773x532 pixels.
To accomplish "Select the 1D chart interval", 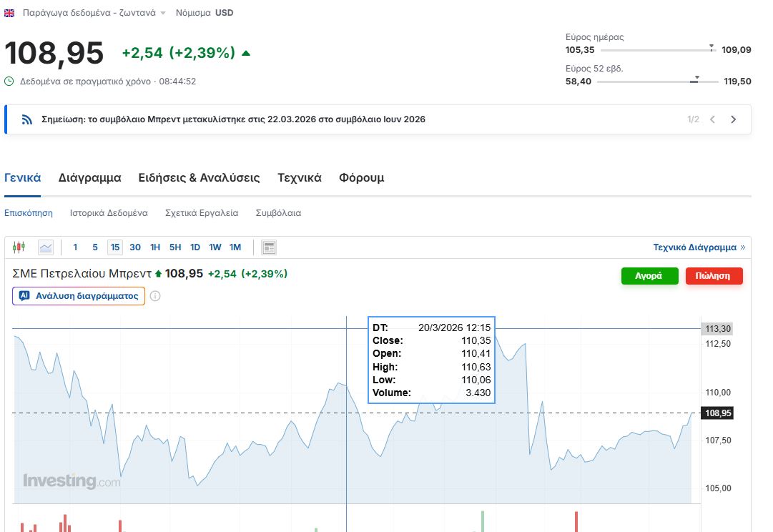I will click(195, 247).
